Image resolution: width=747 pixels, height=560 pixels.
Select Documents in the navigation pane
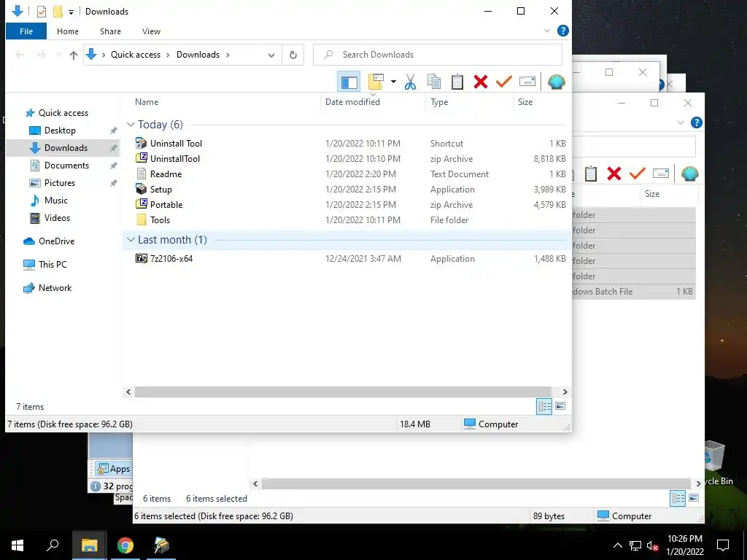coord(66,166)
